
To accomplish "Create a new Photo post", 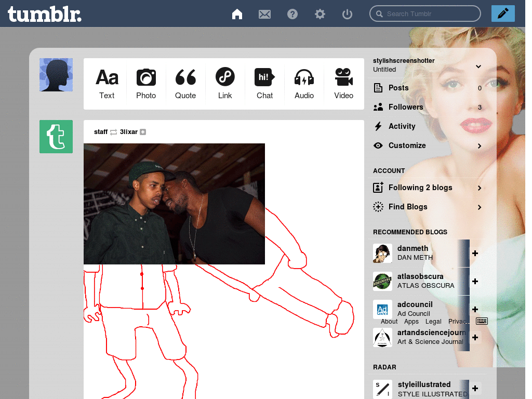I will click(x=146, y=84).
